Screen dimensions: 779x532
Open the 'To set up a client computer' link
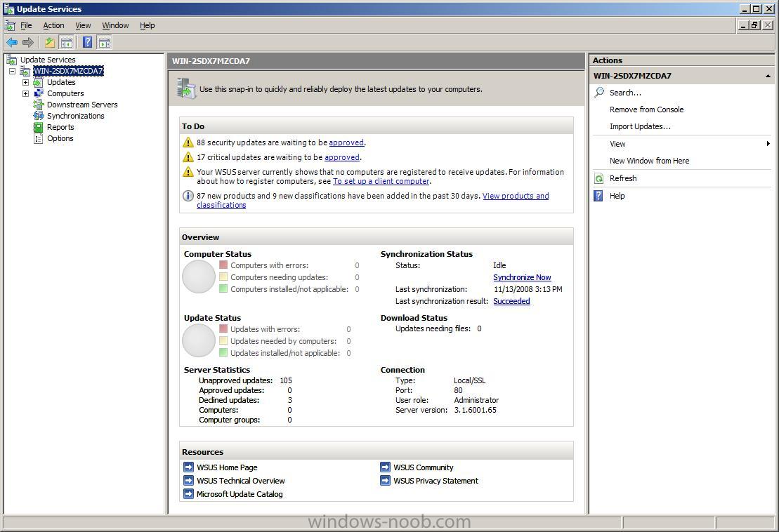pyautogui.click(x=381, y=181)
